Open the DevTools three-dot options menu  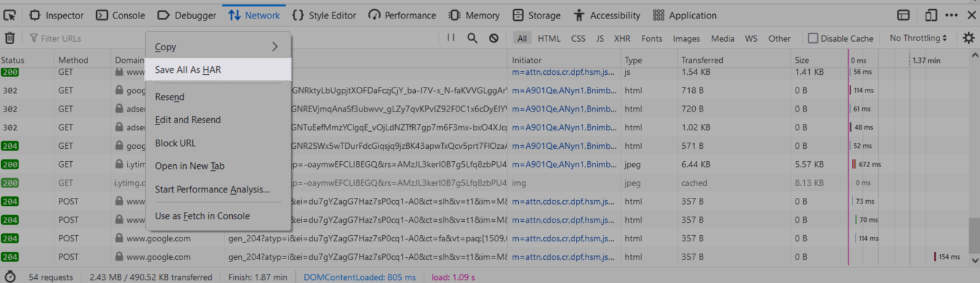pyautogui.click(x=951, y=15)
